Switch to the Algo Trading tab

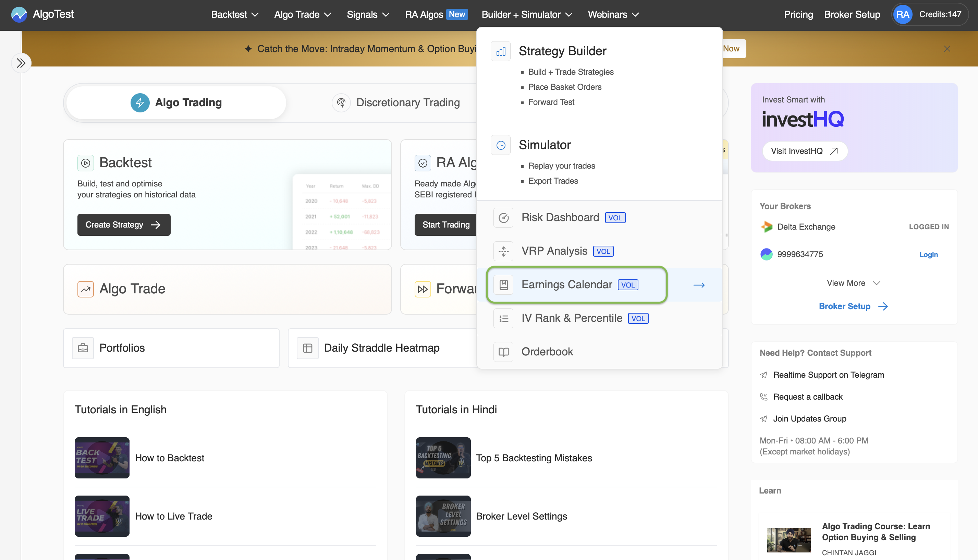176,103
